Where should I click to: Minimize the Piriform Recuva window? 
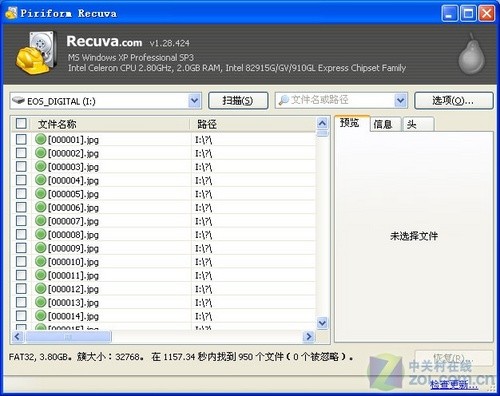[x=449, y=14]
